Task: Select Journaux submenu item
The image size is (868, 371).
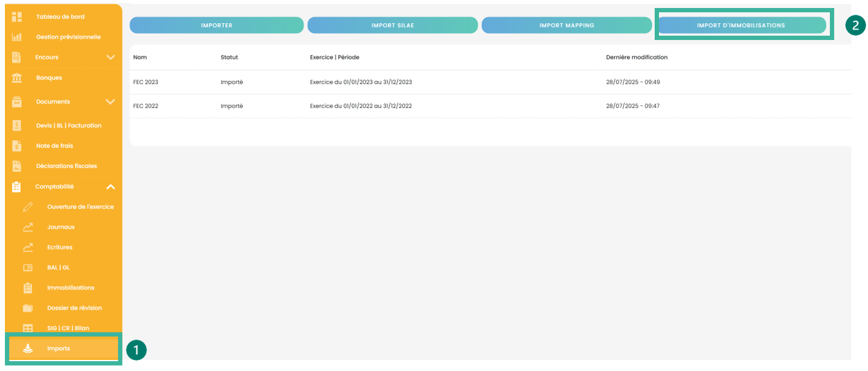Action: click(x=61, y=227)
